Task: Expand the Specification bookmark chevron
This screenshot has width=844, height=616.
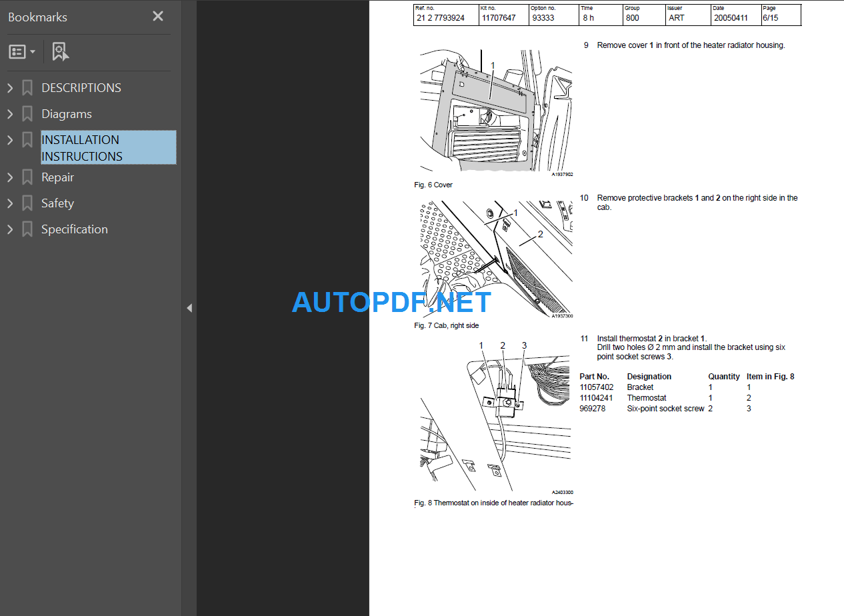Action: pos(10,229)
